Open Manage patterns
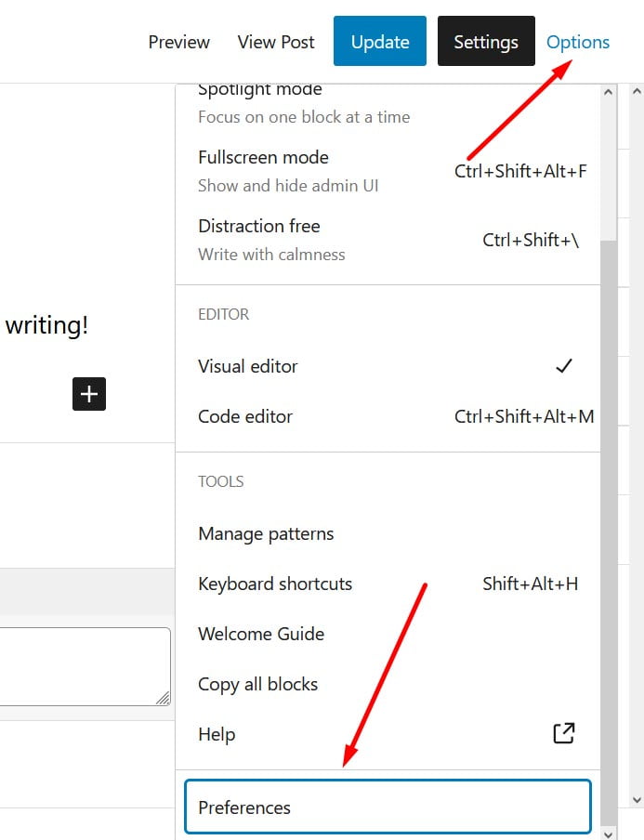The width and height of the screenshot is (644, 840). coord(388,533)
